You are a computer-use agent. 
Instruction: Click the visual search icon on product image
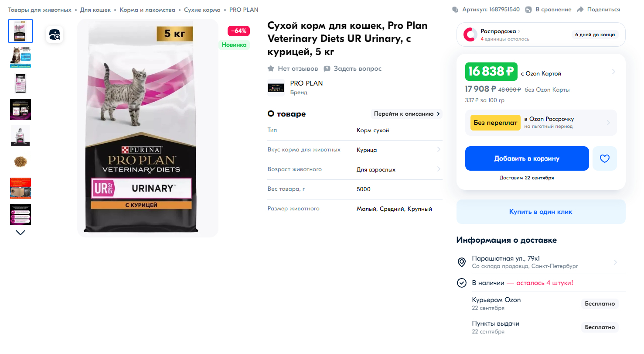pos(55,34)
